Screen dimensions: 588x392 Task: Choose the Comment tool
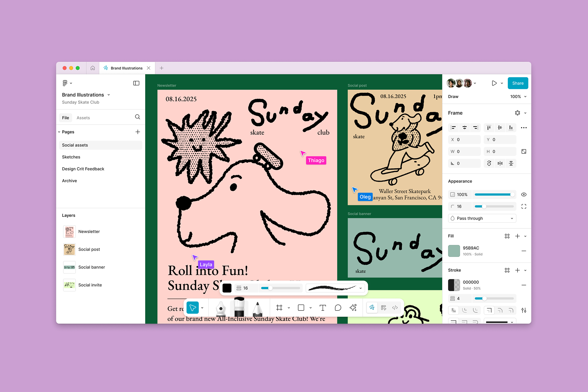[x=338, y=308]
